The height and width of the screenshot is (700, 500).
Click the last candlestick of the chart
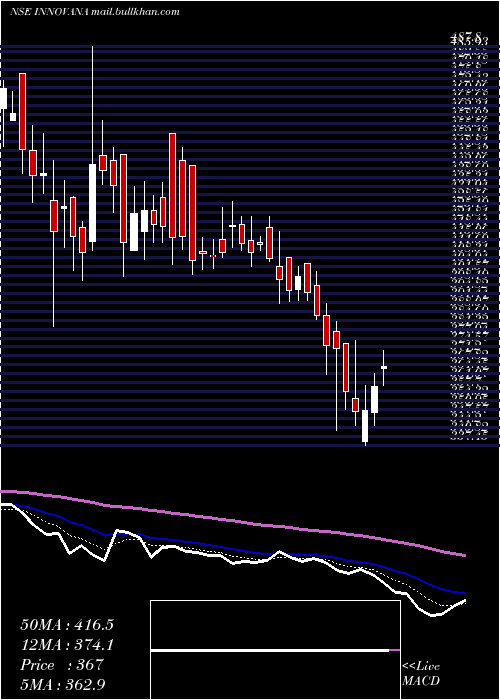383,367
